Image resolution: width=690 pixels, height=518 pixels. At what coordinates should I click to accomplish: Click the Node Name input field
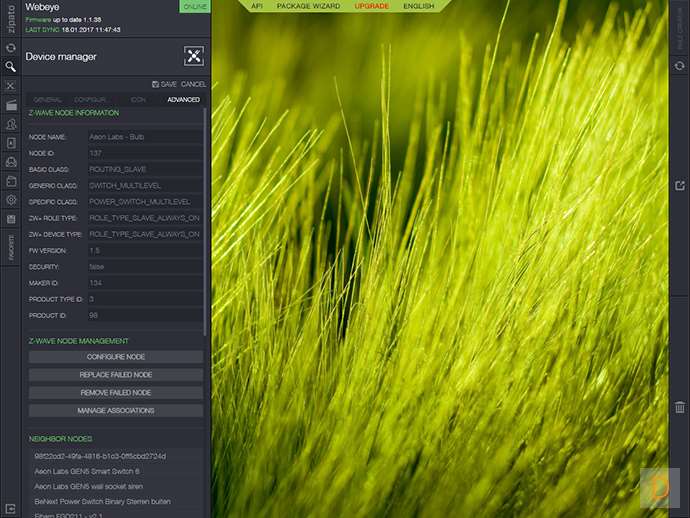[x=144, y=136]
